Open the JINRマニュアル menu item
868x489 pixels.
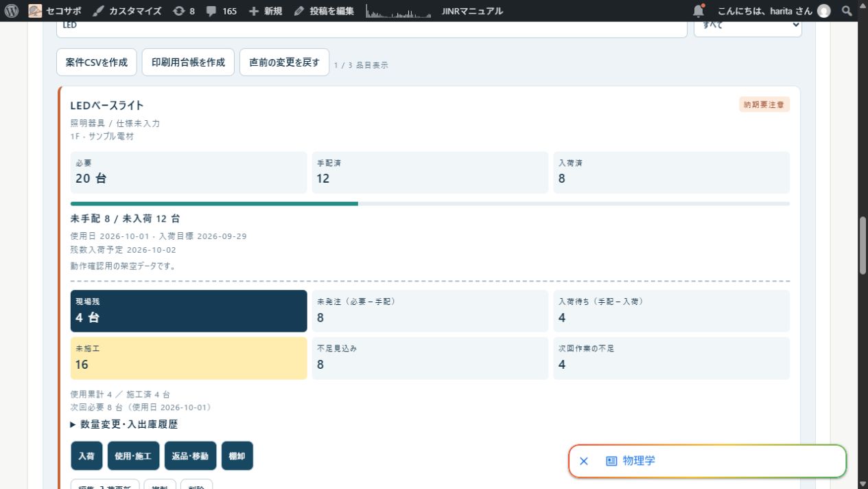pyautogui.click(x=471, y=11)
